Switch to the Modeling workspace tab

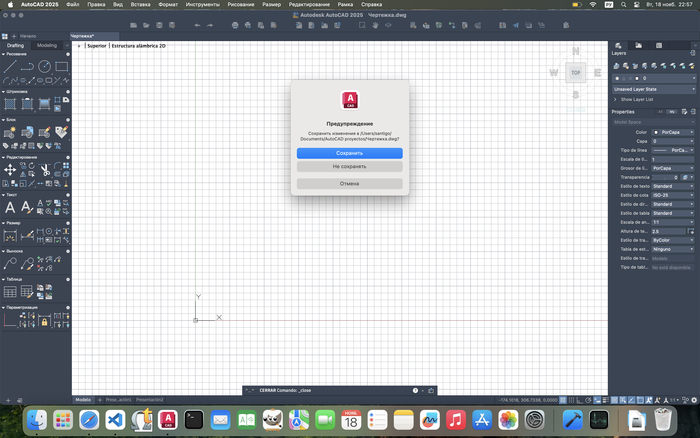click(x=47, y=45)
